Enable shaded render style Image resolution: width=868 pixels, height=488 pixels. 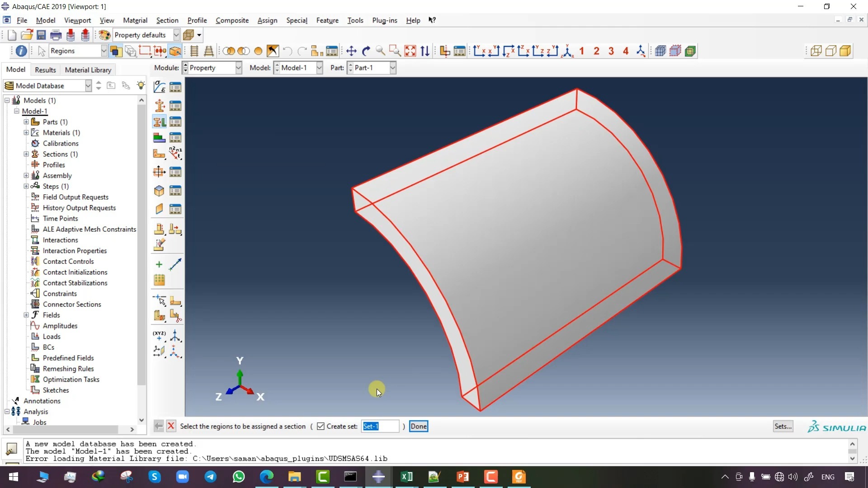click(x=845, y=51)
